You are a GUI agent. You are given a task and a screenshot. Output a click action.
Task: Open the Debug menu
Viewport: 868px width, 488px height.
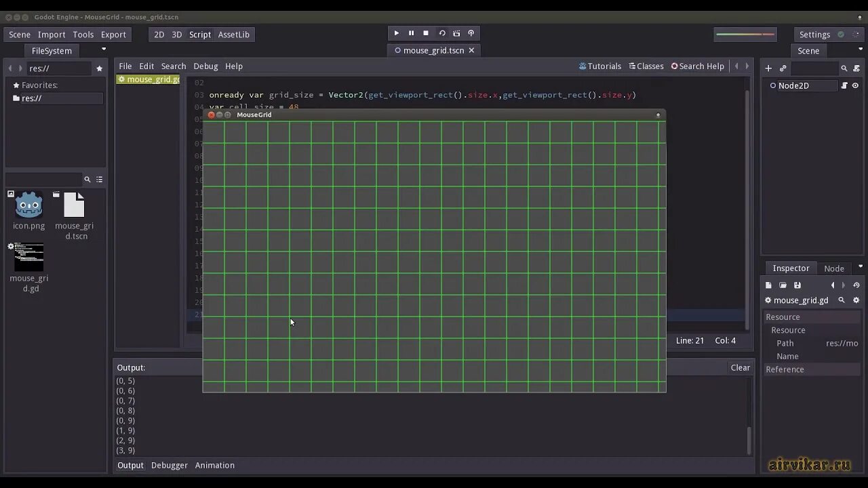click(x=205, y=66)
